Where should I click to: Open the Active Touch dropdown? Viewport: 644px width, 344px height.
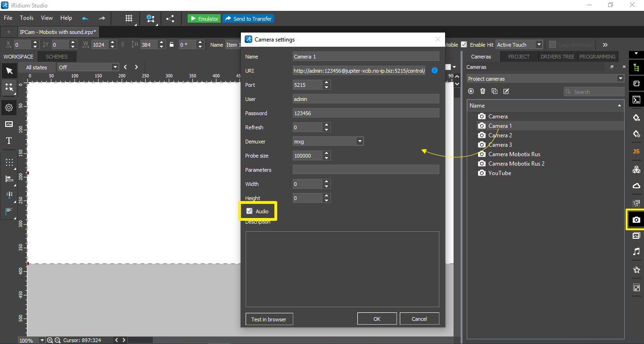(538, 44)
